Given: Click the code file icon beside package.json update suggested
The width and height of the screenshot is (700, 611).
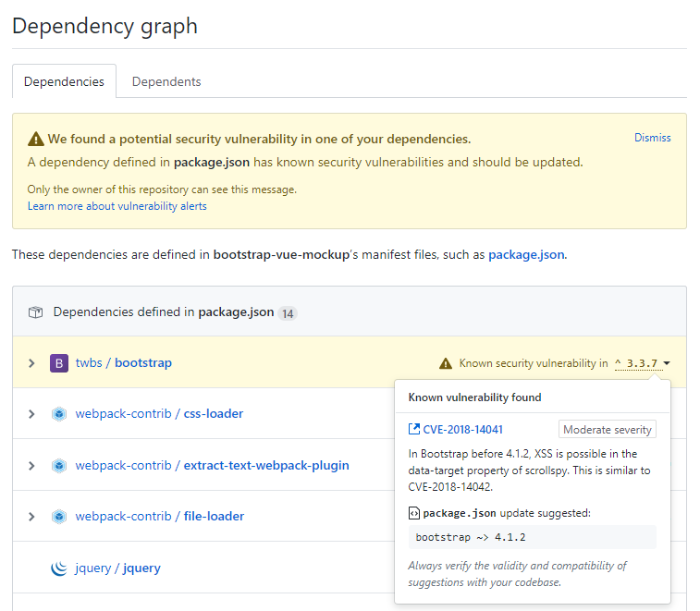Looking at the screenshot, I should coord(414,513).
